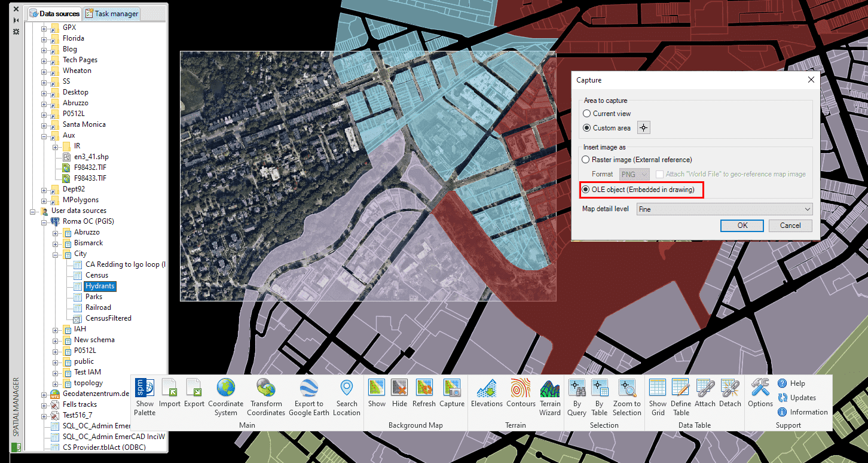868x463 pixels.
Task: Switch to the Task manager tab
Action: pos(112,13)
